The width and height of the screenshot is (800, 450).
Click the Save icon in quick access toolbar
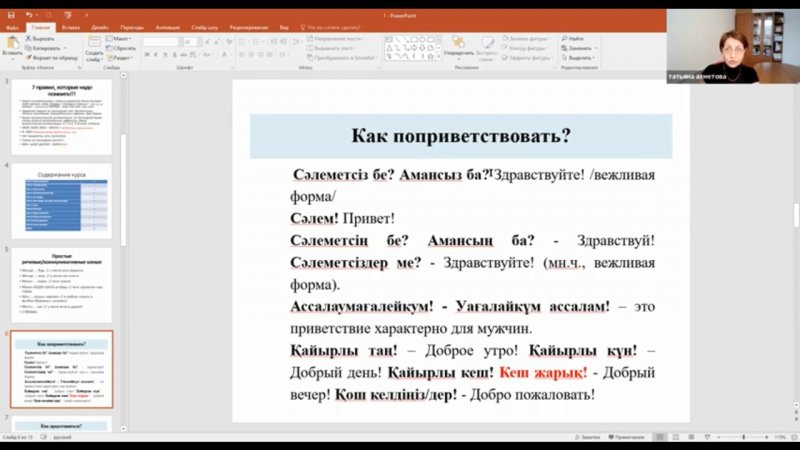(11, 15)
